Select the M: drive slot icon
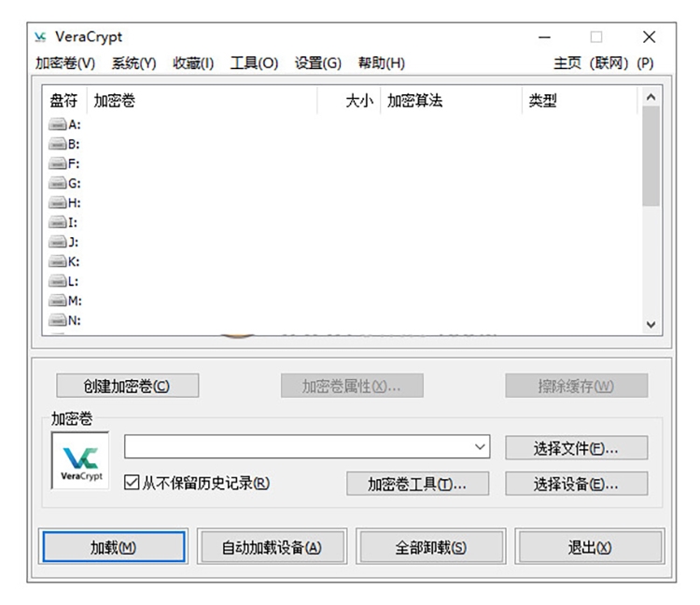 pyautogui.click(x=58, y=301)
